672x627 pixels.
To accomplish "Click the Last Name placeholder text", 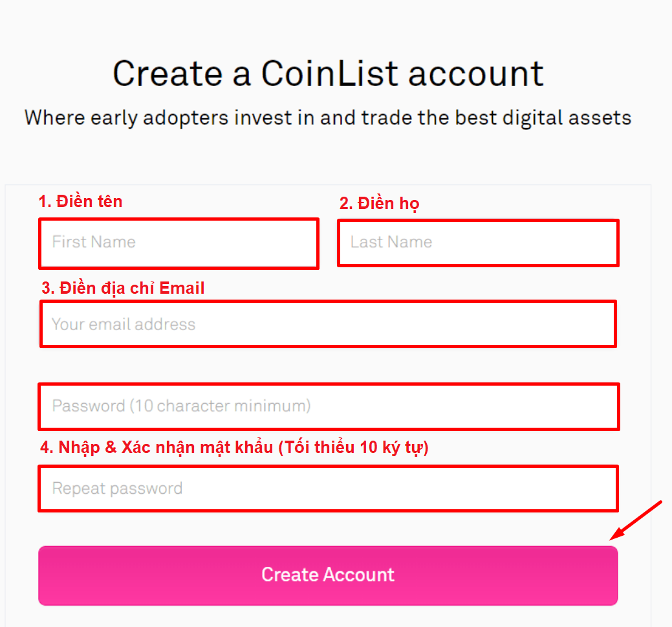I will pos(390,242).
